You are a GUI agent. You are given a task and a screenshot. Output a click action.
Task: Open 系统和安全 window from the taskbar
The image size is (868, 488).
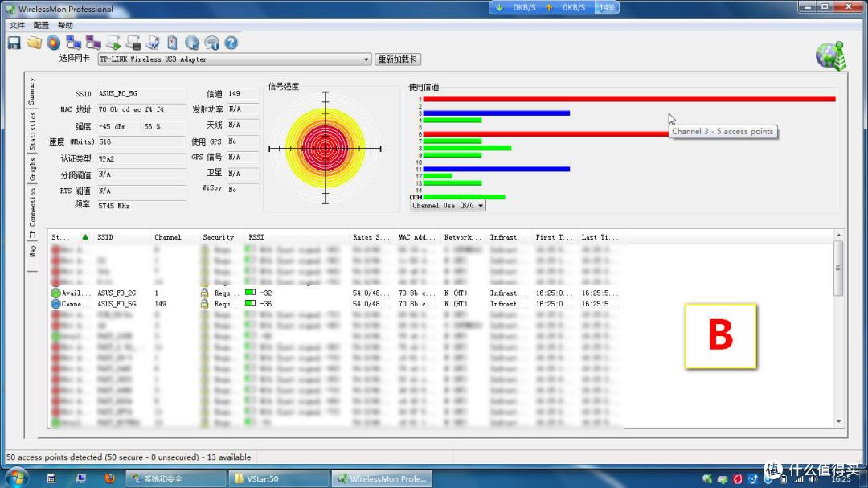click(x=175, y=478)
